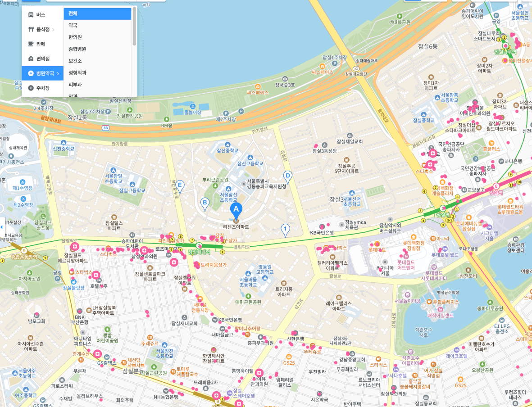Click the 잠신중학교 school icon
The height and width of the screenshot is (407, 532).
click(x=227, y=145)
